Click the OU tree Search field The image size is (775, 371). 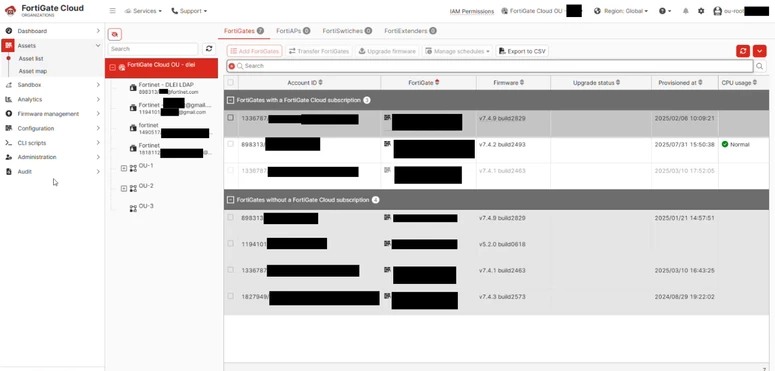[153, 49]
